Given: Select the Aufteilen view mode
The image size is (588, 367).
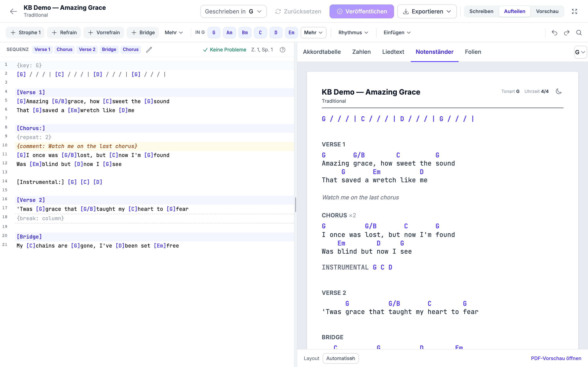Looking at the screenshot, I should pos(514,11).
